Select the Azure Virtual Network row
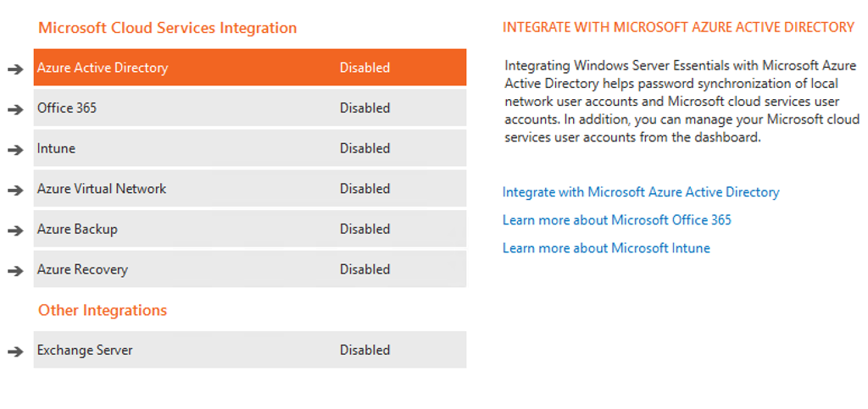 point(212,189)
